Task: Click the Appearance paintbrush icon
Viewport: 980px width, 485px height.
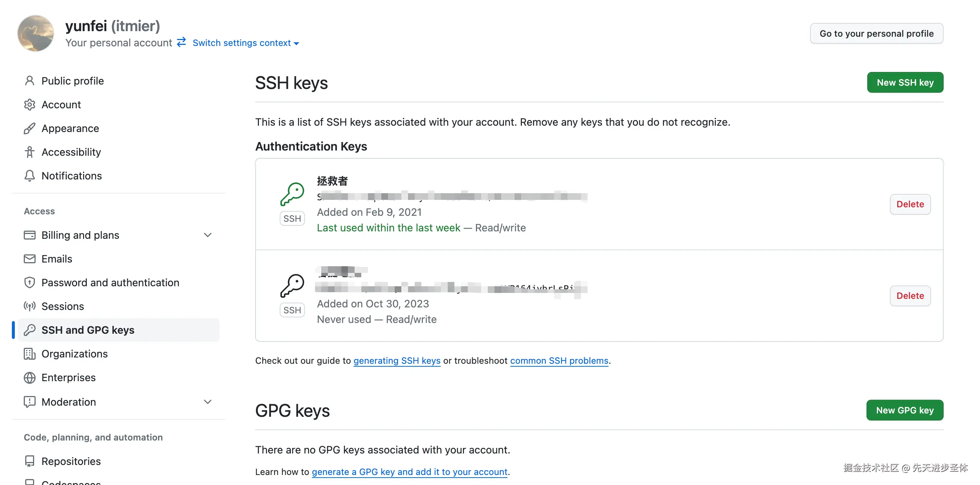Action: pos(29,129)
